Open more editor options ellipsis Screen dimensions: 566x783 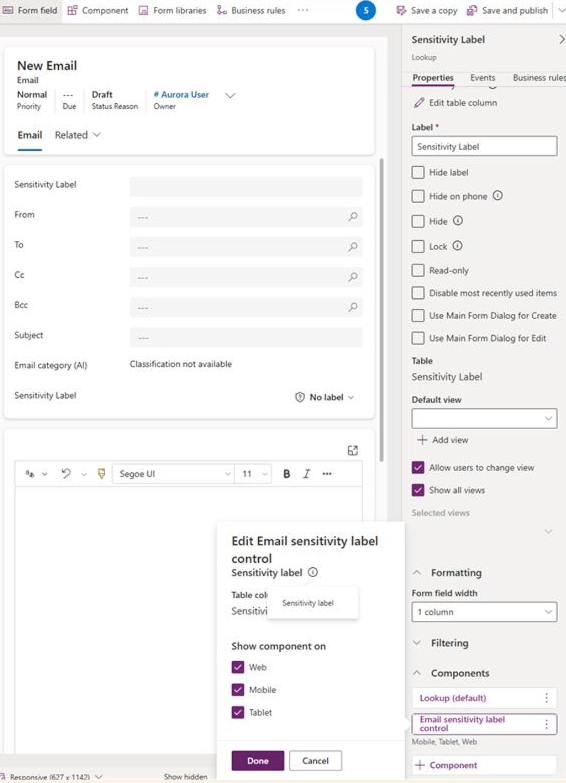coord(327,474)
